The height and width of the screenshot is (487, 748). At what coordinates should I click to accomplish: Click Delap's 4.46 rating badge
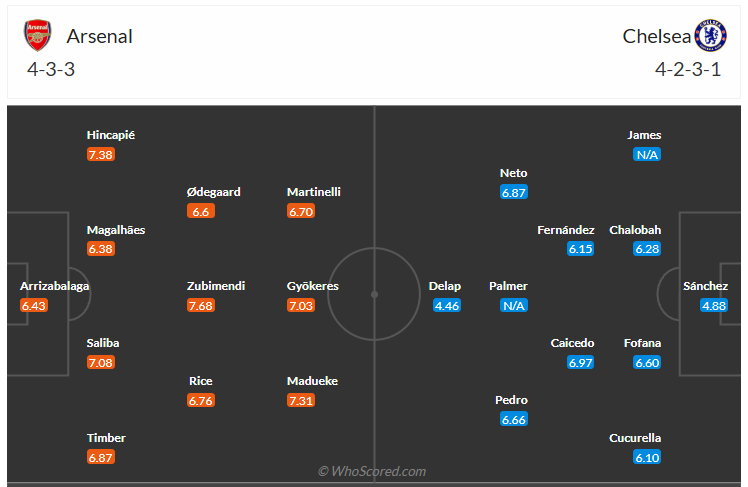point(447,305)
